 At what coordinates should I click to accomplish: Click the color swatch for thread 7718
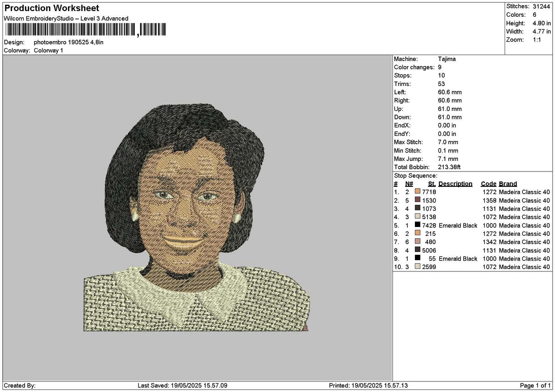pos(419,192)
